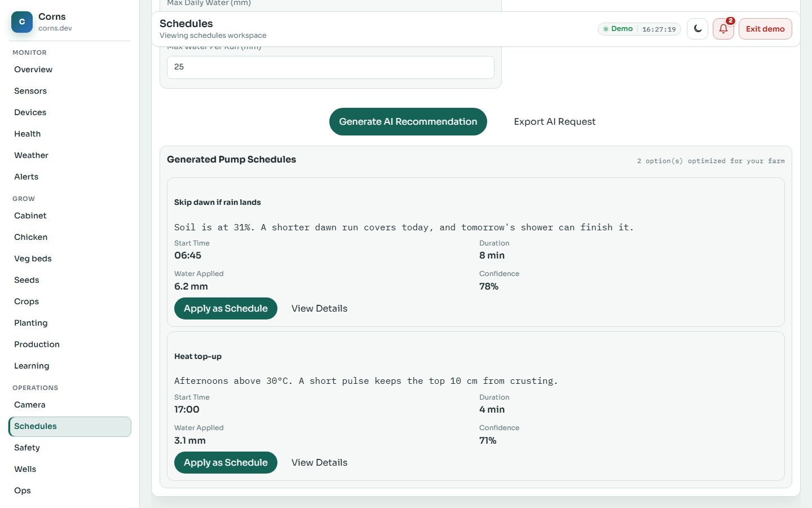The height and width of the screenshot is (508, 812).
Task: Go to Learning section
Action: [70, 366]
